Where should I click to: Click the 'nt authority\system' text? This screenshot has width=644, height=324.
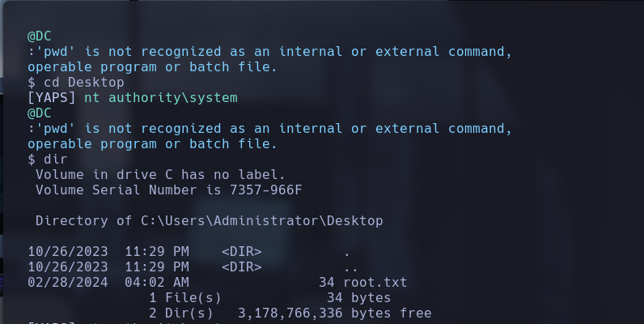[x=160, y=98]
